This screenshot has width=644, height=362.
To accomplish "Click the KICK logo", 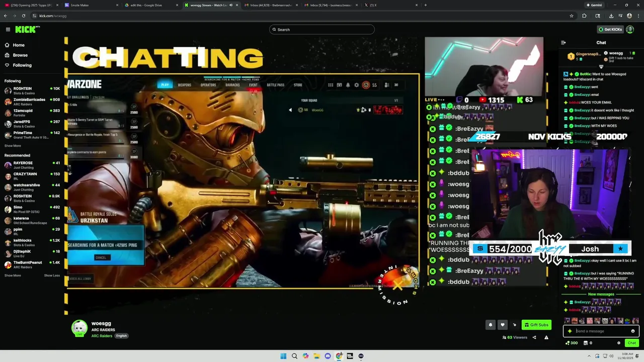I will (x=26, y=30).
